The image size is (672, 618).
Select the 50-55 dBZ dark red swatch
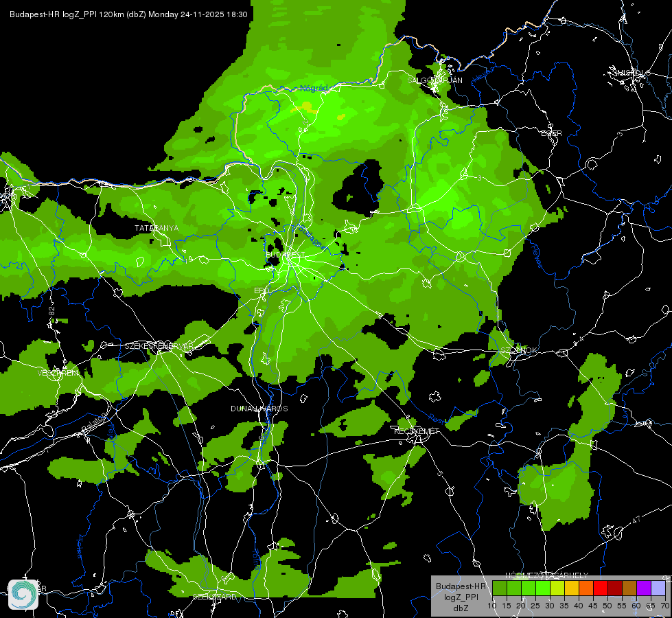point(615,588)
